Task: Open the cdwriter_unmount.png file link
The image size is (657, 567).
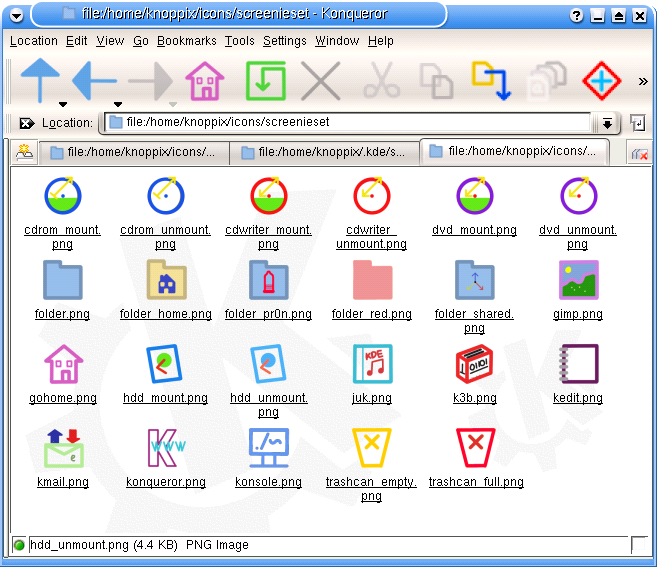Action: click(372, 237)
